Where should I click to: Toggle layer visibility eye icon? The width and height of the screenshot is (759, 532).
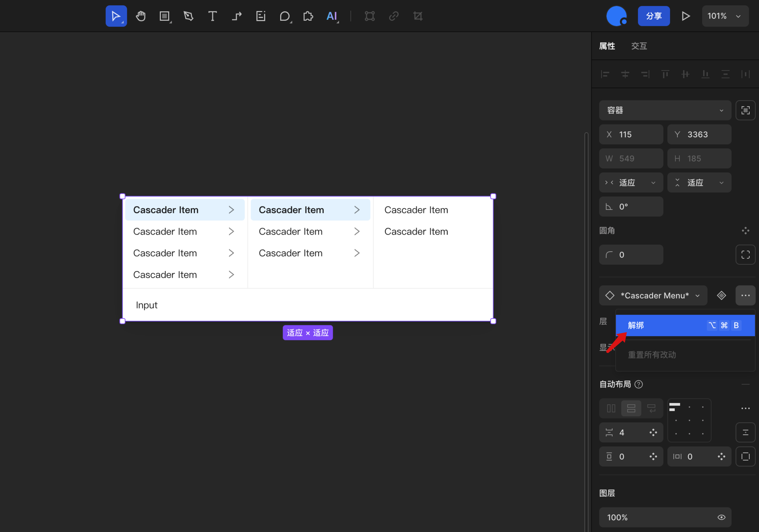pyautogui.click(x=721, y=517)
